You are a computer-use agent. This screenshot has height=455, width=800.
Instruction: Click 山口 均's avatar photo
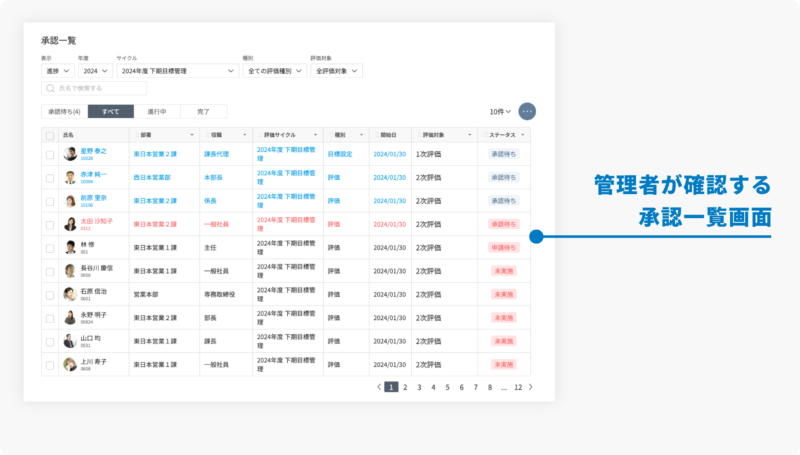pos(70,341)
